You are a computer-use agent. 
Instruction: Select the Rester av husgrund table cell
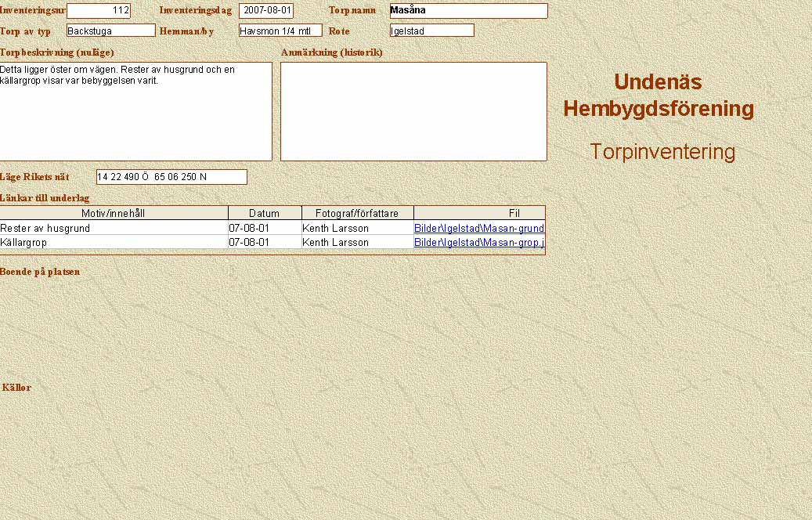45,229
